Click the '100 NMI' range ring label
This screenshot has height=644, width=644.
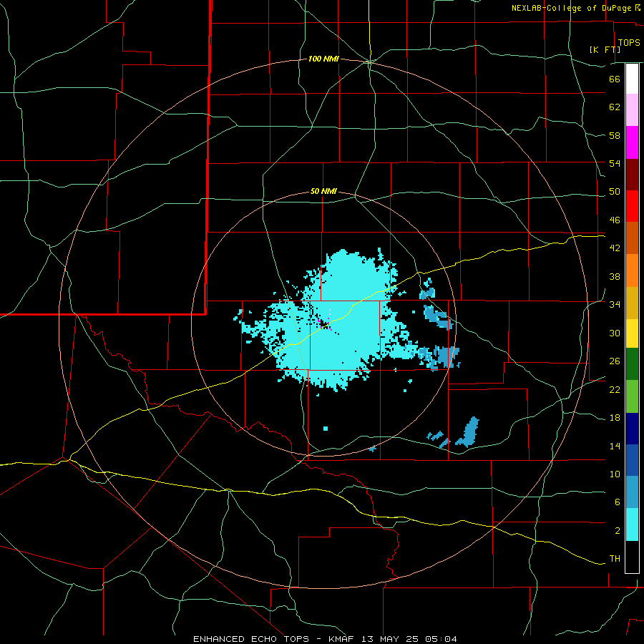coord(323,59)
